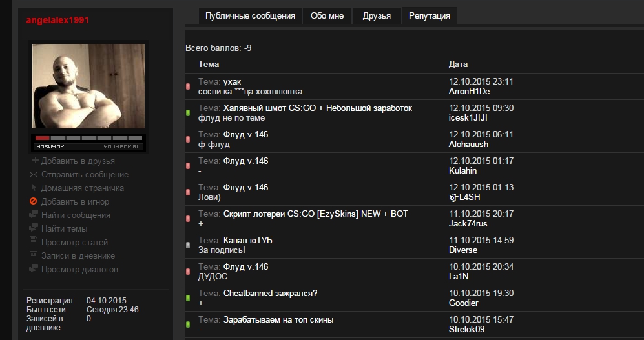Click the green marker for Халявный шмот CS:GO row

coord(188,113)
